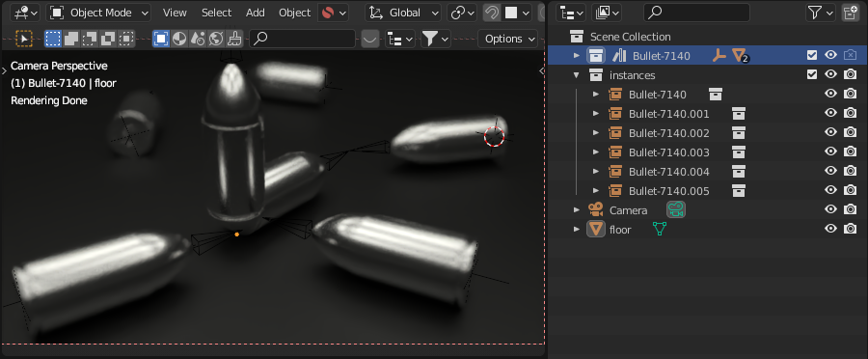868x359 pixels.
Task: Click the highlighted blue square frame icon
Action: coord(161,39)
